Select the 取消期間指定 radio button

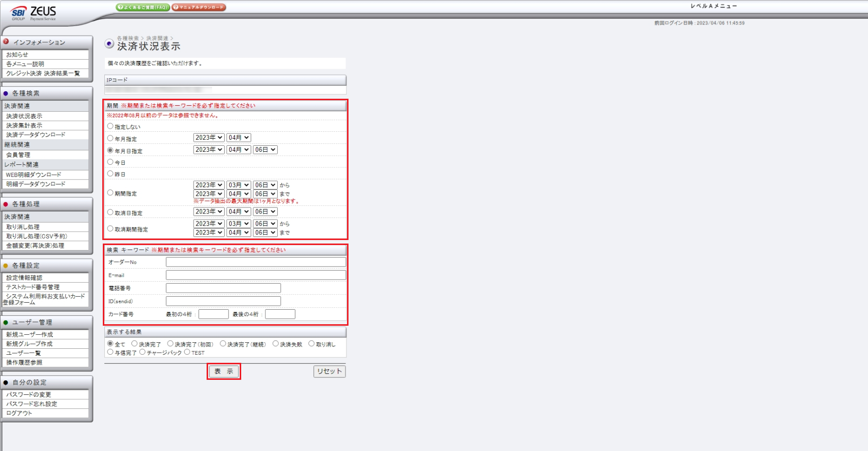tap(110, 229)
